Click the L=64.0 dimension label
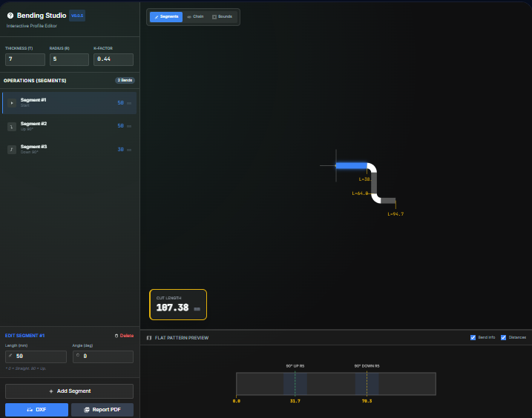The image size is (532, 418). (x=360, y=193)
